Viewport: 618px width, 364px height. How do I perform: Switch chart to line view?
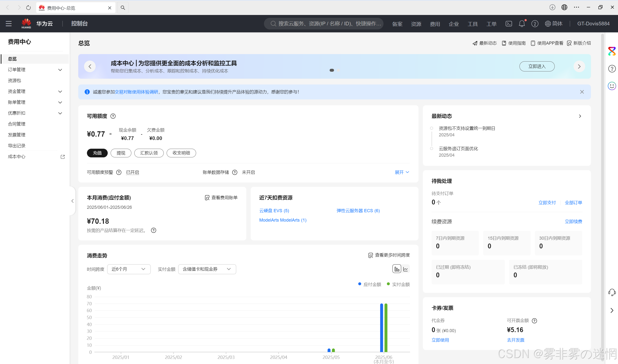405,269
